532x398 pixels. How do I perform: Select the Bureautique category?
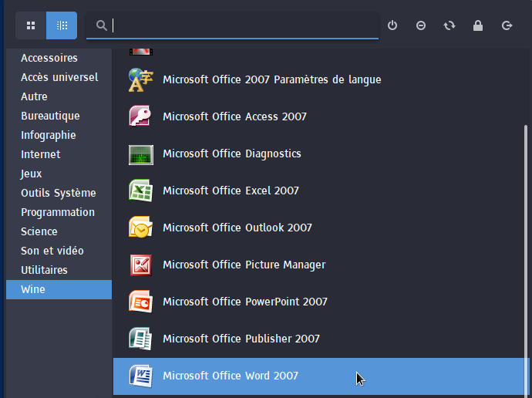click(50, 116)
